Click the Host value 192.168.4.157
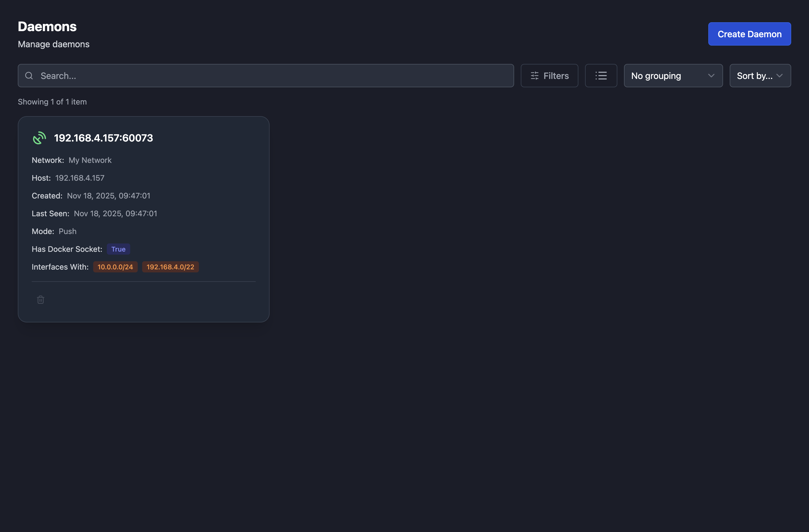Viewport: 809px width, 532px height. click(x=80, y=178)
